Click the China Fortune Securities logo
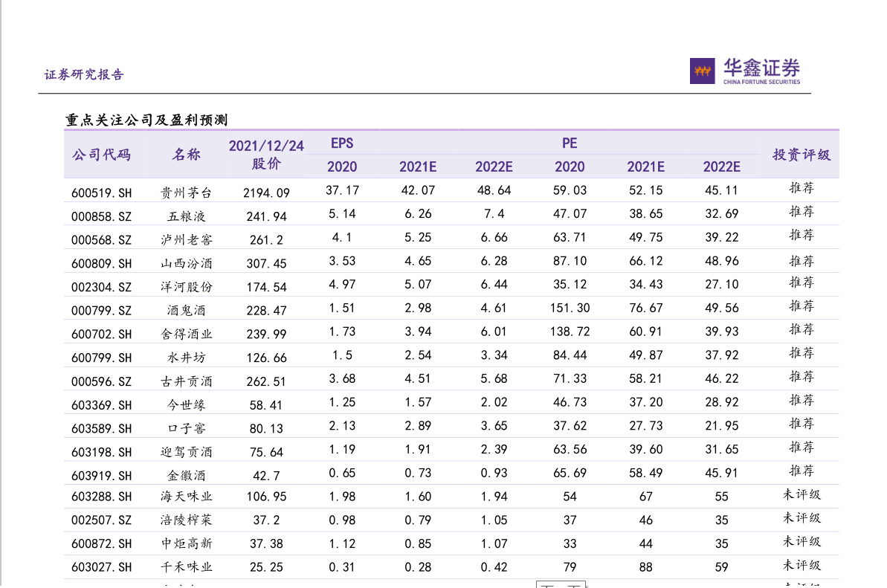Image resolution: width=887 pixels, height=588 pixels. (x=744, y=71)
